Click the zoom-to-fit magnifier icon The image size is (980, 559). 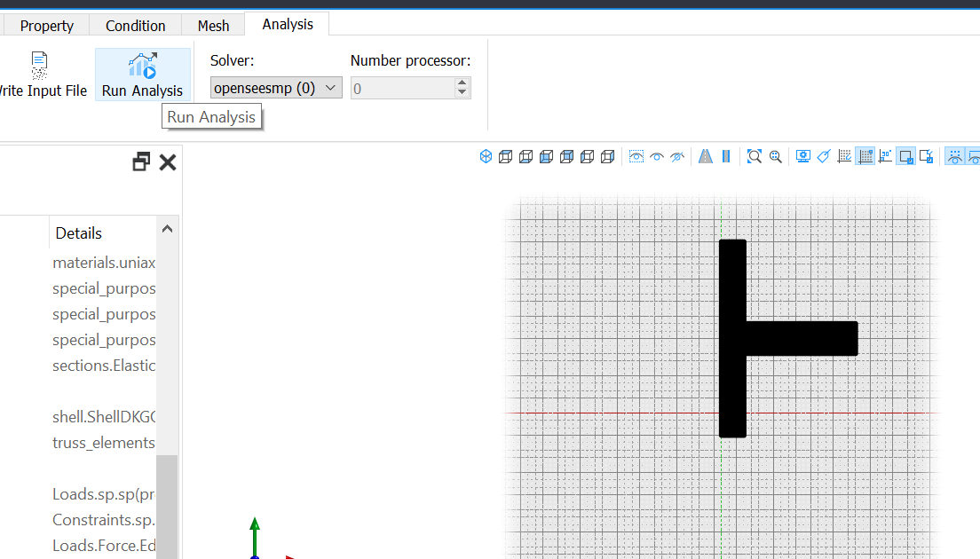pos(755,157)
